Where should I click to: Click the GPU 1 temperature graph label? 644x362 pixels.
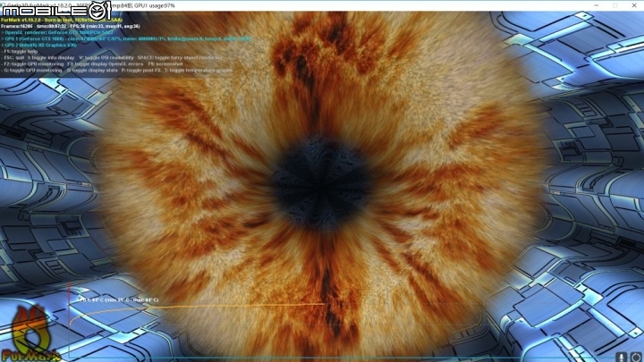pyautogui.click(x=118, y=300)
